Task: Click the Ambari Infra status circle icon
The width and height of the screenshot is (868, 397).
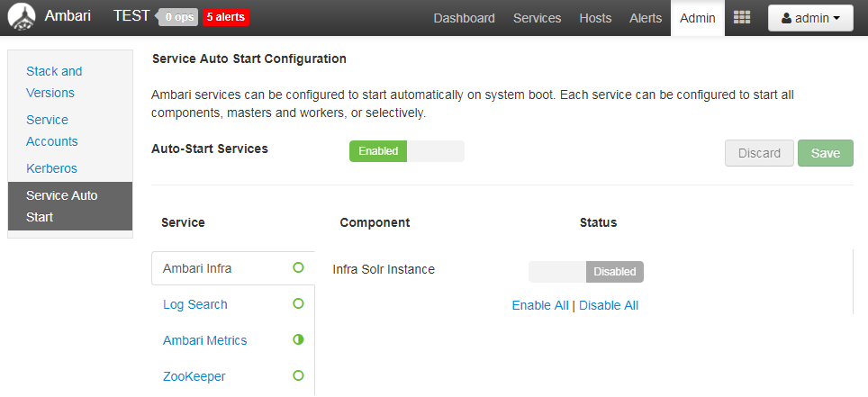Action: pos(298,268)
